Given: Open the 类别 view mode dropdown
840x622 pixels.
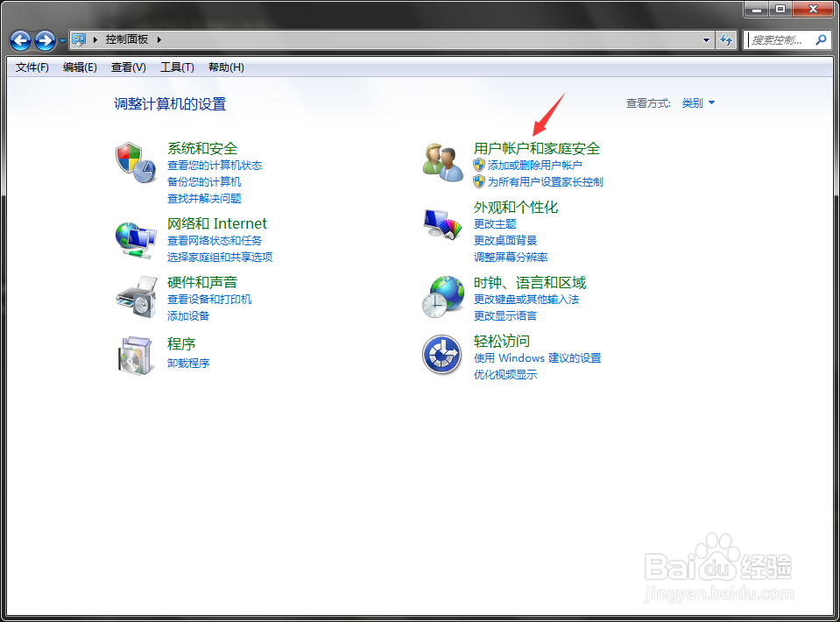Looking at the screenshot, I should [x=698, y=102].
